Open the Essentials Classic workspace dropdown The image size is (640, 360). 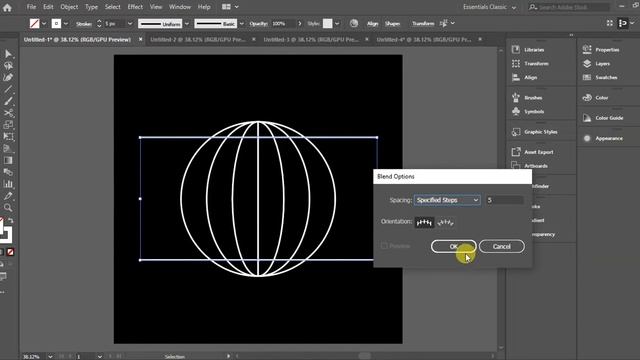(489, 7)
